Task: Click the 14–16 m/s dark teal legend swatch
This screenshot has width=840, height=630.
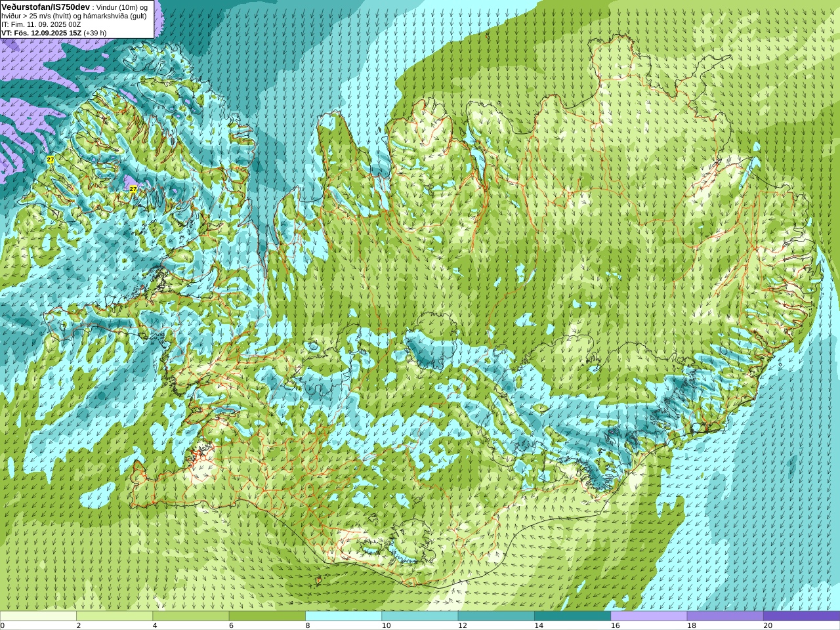Action: [x=572, y=616]
